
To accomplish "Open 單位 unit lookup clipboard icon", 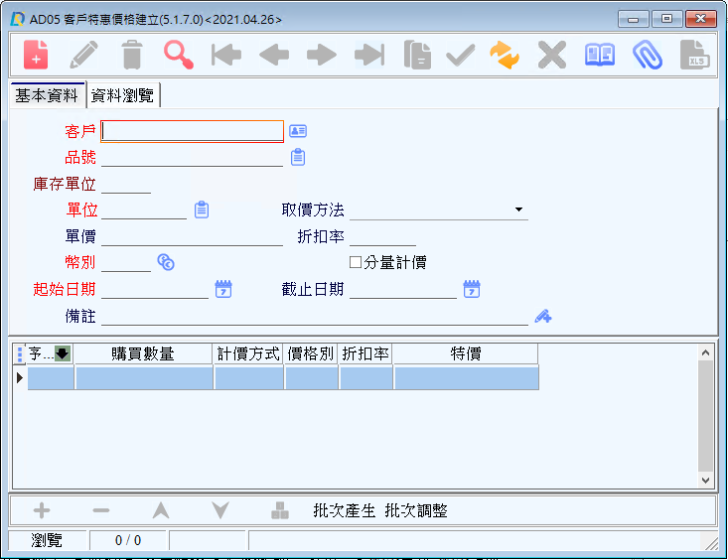I will pyautogui.click(x=202, y=210).
